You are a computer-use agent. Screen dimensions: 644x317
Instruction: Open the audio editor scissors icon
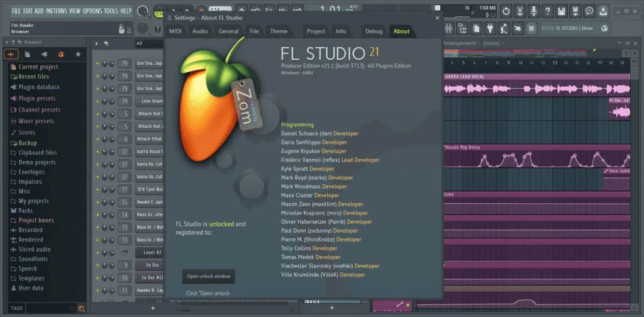pyautogui.click(x=520, y=11)
